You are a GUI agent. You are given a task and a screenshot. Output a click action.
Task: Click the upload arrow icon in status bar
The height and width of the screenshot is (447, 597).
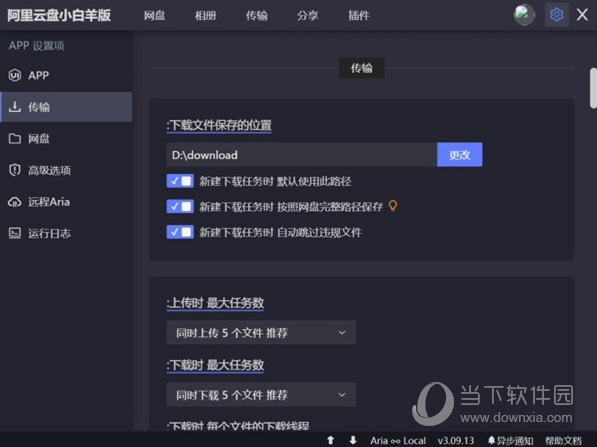pos(330,440)
